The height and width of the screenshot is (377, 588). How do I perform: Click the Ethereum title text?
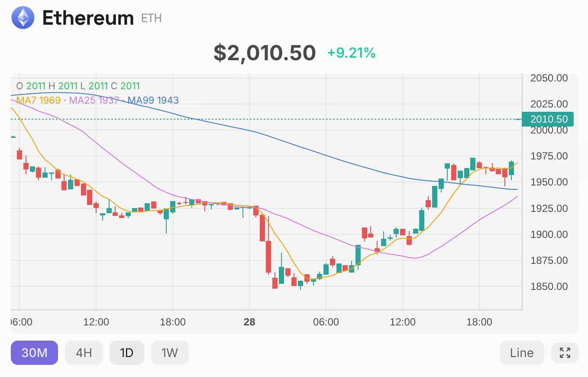(88, 18)
